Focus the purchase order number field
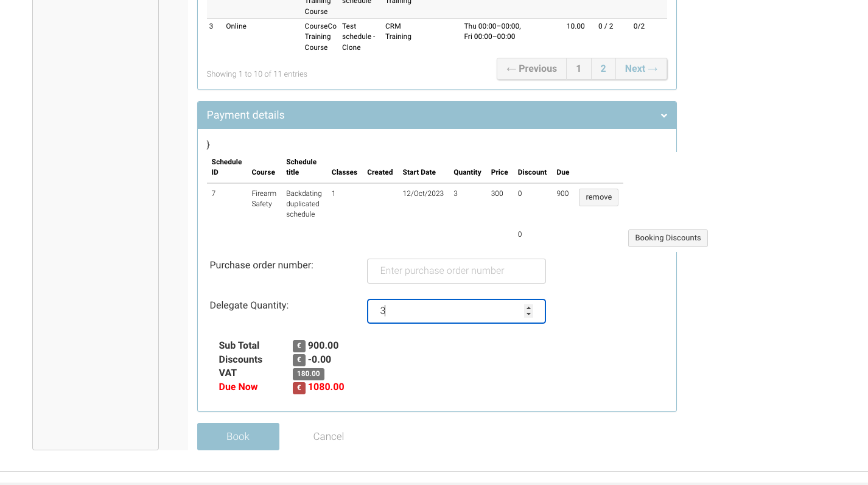Viewport: 868px width, 485px height. coord(456,271)
